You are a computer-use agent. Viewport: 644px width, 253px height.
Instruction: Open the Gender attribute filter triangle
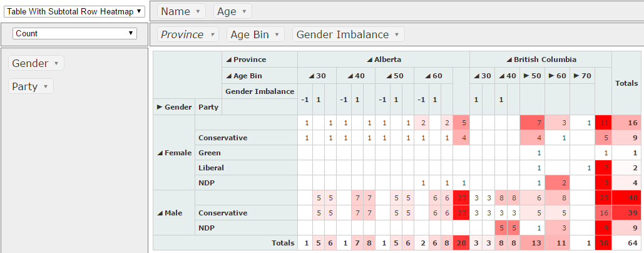[x=56, y=63]
